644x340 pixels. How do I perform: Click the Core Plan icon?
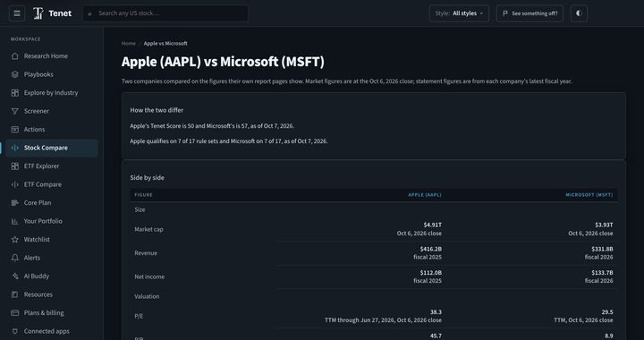(15, 203)
